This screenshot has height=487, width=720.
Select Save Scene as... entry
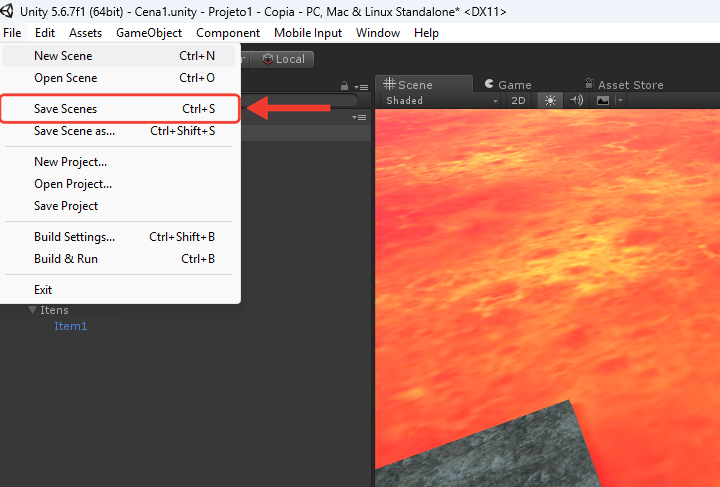point(118,131)
